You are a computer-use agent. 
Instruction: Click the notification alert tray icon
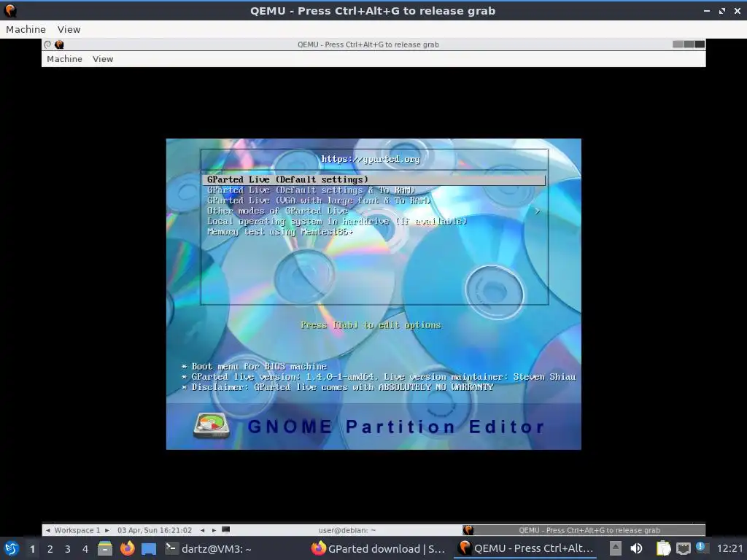701,547
